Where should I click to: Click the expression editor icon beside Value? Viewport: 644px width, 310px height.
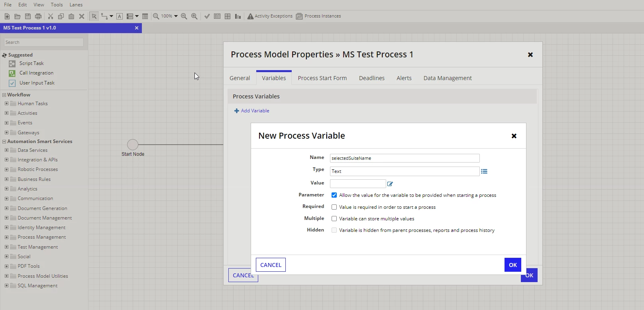coord(390,184)
